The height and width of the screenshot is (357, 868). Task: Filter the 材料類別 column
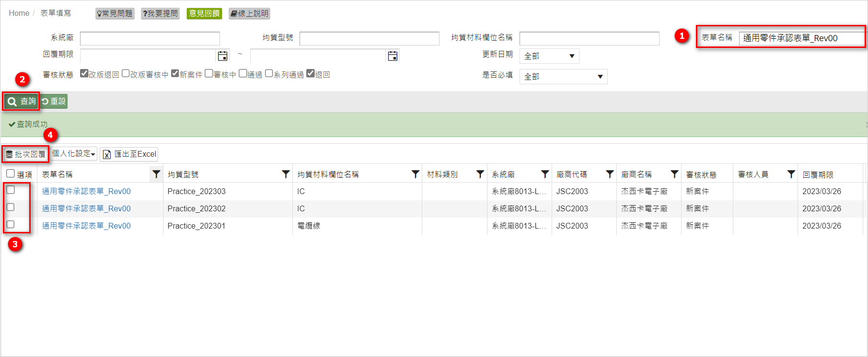tap(480, 174)
